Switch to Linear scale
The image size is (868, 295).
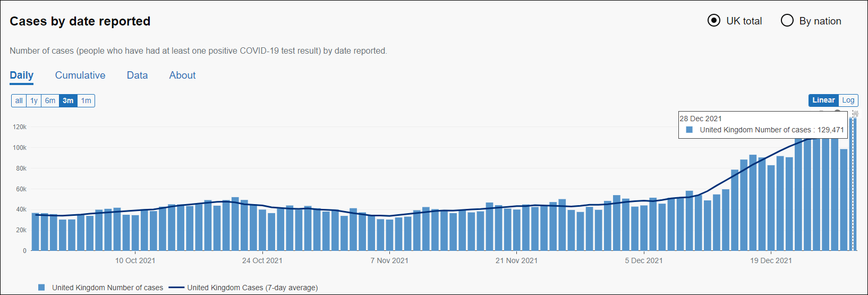tap(823, 100)
